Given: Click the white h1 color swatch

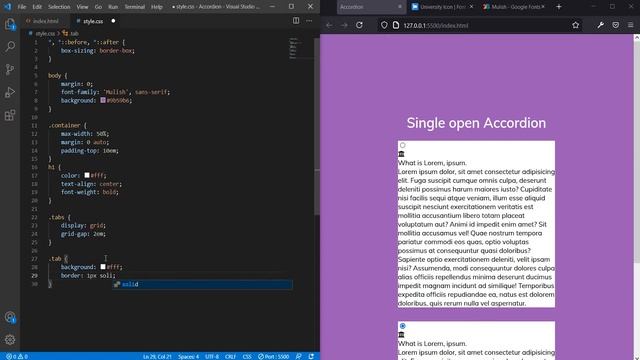Looking at the screenshot, I should (87, 175).
